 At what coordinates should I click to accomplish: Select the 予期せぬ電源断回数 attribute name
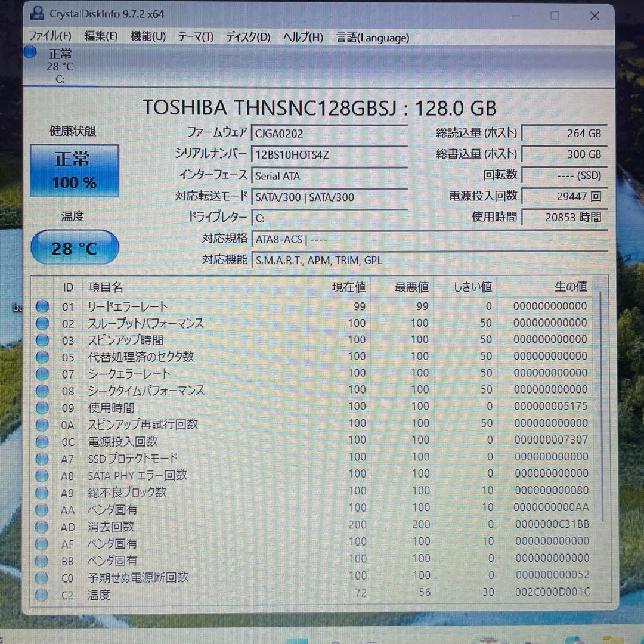click(138, 577)
